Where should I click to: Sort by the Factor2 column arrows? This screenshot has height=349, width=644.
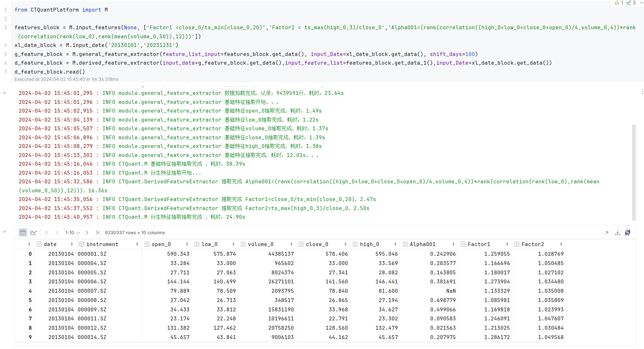[x=561, y=244]
